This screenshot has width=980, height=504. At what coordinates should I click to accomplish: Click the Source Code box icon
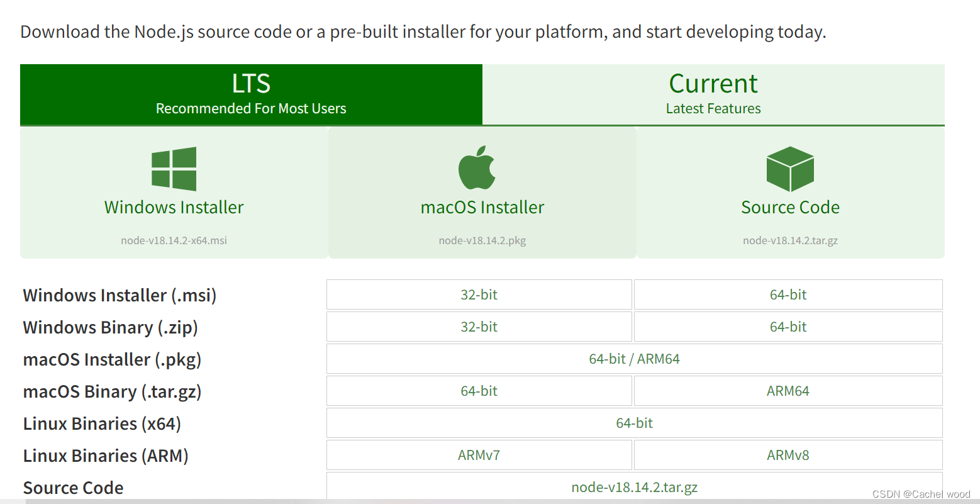pos(790,169)
